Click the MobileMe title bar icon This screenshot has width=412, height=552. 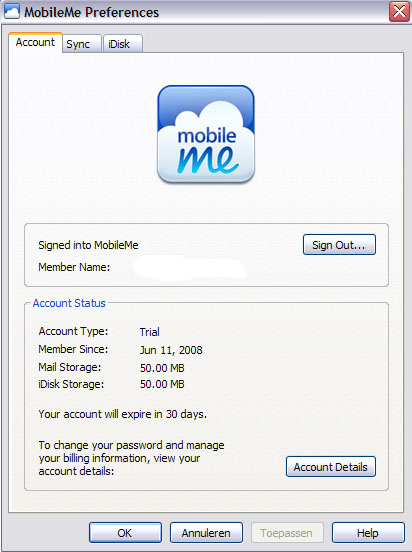tap(12, 11)
